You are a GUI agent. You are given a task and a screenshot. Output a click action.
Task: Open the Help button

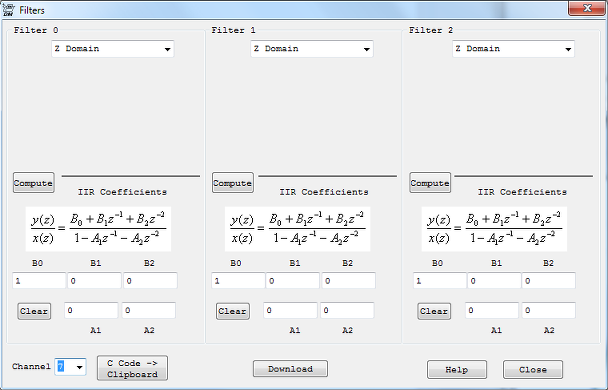pyautogui.click(x=457, y=369)
